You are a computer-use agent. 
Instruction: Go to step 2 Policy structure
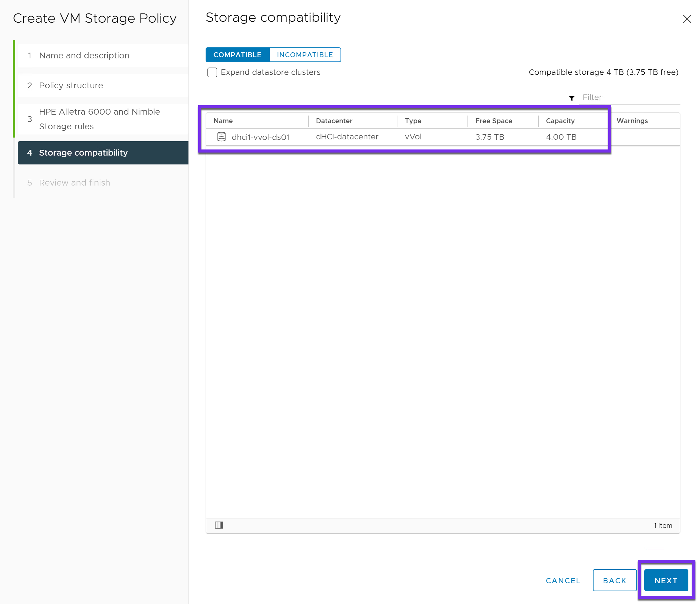coord(71,85)
